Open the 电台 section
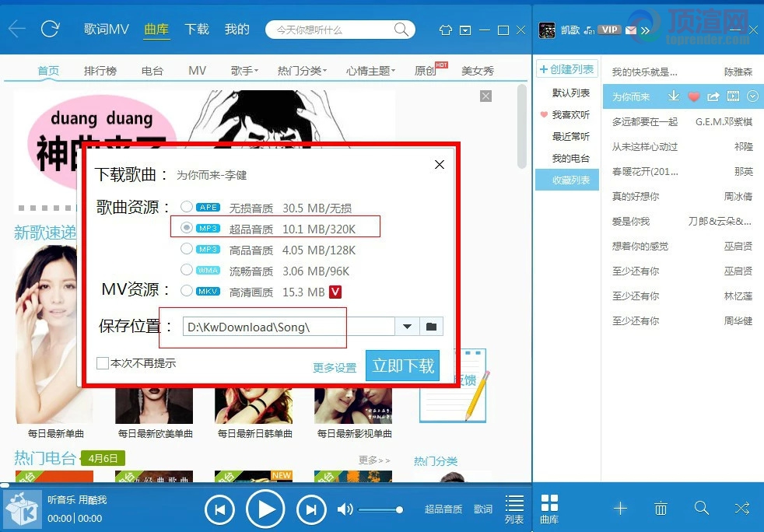Screen dimensions: 764x532 (x=152, y=71)
